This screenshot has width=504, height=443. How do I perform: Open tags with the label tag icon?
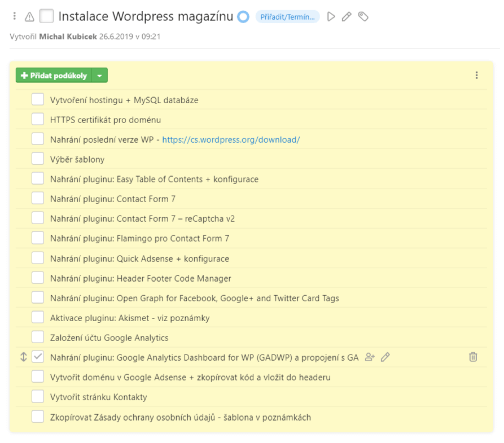coord(363,16)
